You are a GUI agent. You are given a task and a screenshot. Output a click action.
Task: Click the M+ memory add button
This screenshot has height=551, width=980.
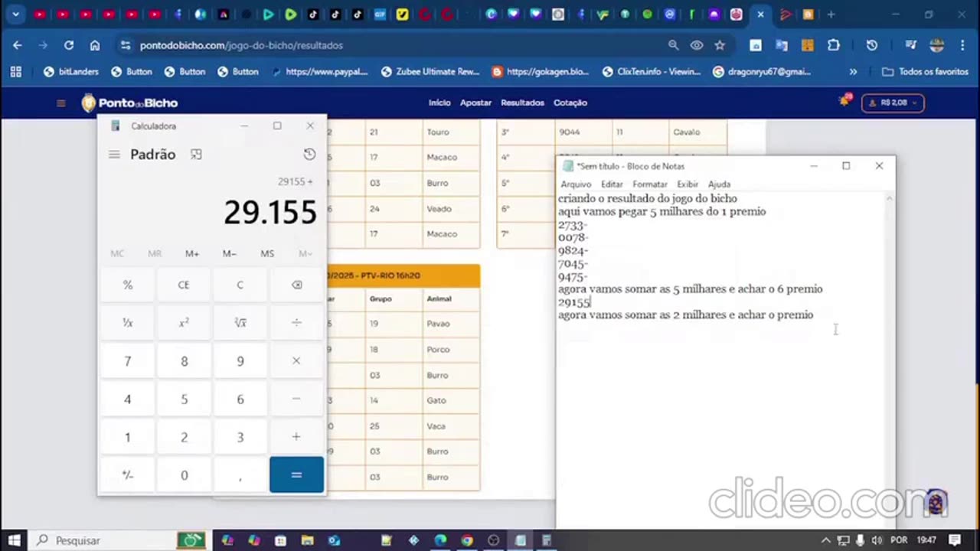click(192, 253)
